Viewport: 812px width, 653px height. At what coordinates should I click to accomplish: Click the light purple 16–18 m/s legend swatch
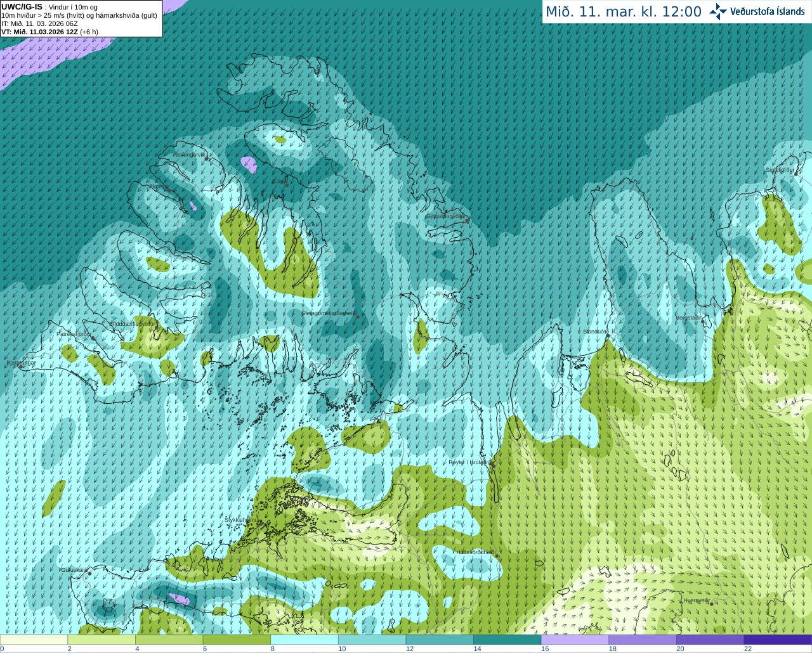(x=575, y=640)
